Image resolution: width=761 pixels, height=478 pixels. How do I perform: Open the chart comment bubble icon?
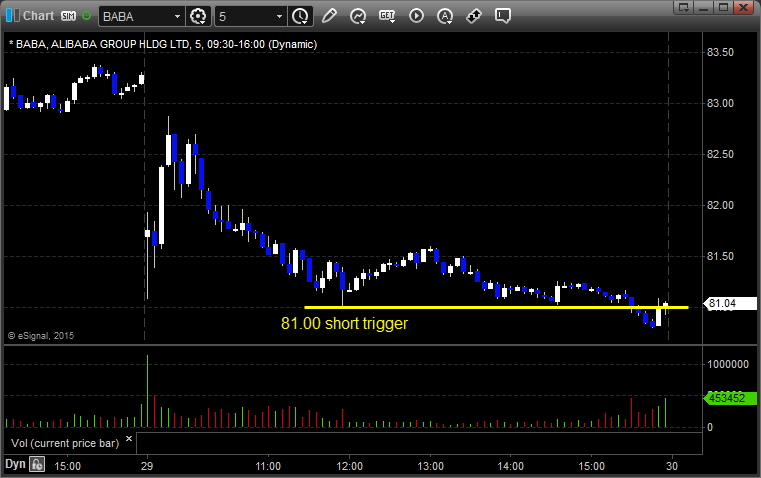(503, 16)
